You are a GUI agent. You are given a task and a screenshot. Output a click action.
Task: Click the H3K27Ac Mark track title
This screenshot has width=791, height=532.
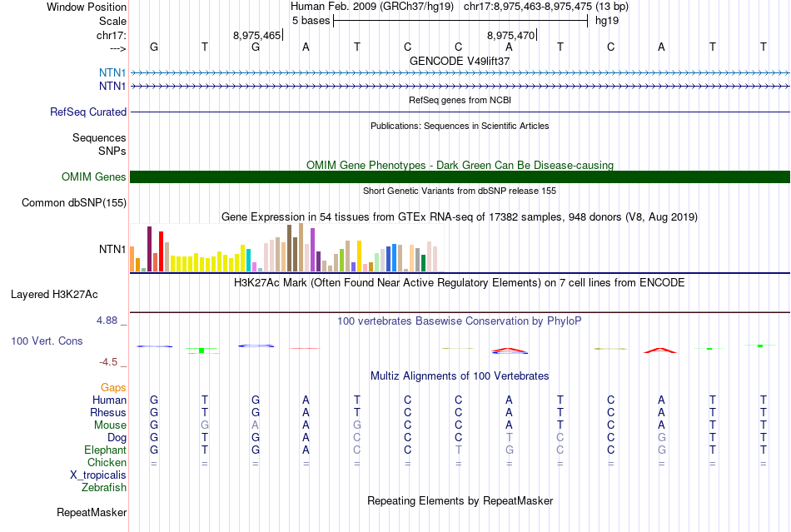click(460, 282)
